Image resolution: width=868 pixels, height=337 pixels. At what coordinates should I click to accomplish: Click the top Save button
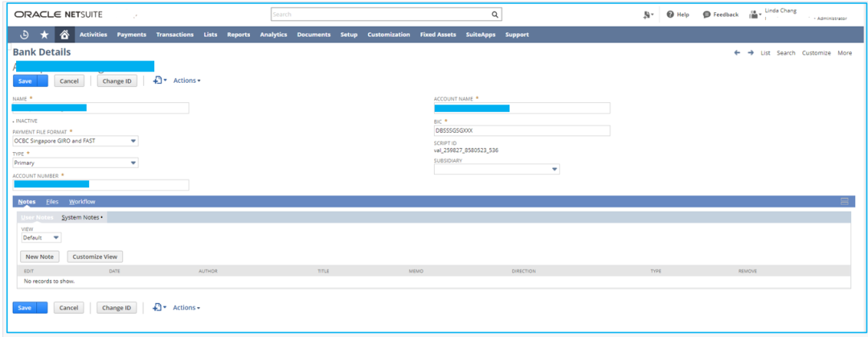[x=25, y=81]
